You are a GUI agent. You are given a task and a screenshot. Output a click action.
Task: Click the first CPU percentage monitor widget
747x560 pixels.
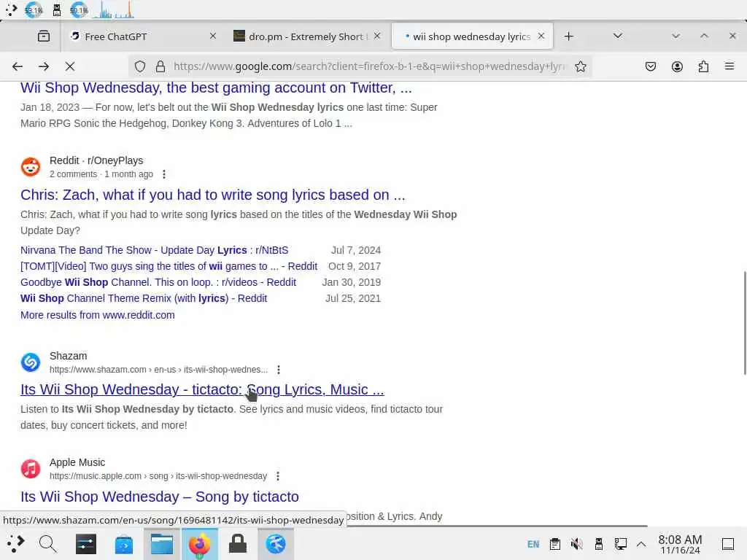pyautogui.click(x=34, y=10)
